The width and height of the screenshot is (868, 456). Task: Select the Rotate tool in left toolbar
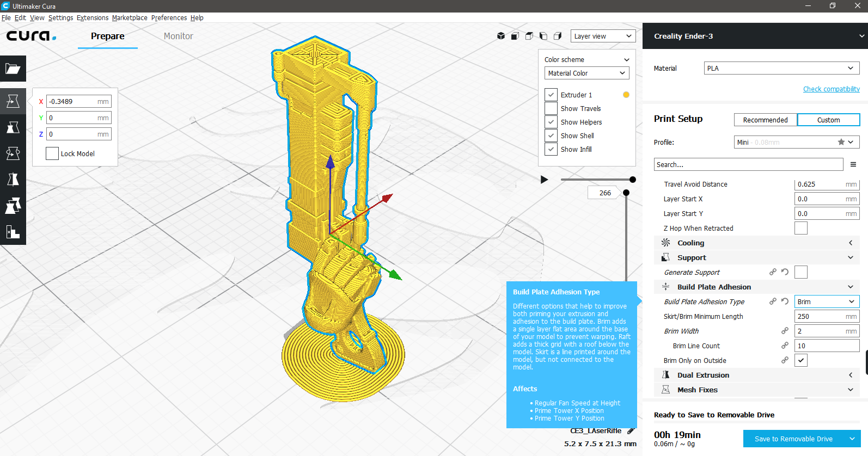pos(13,153)
